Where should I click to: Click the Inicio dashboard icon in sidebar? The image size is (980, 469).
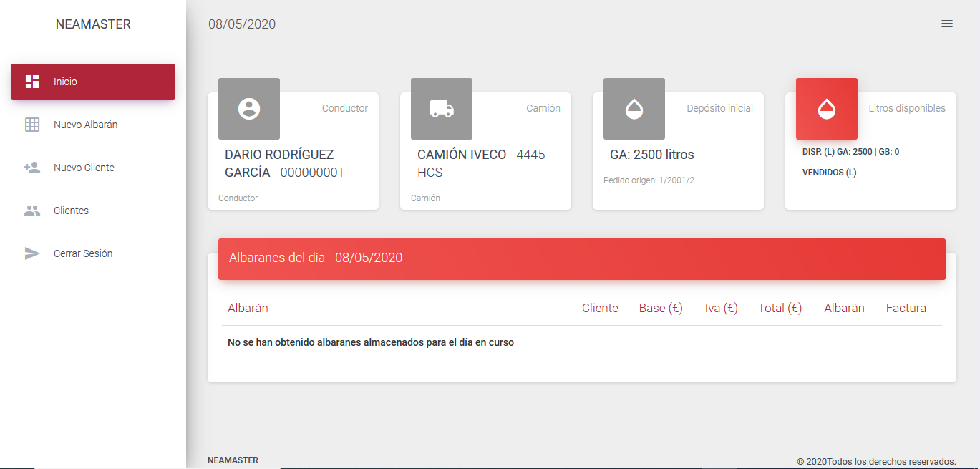(x=32, y=82)
